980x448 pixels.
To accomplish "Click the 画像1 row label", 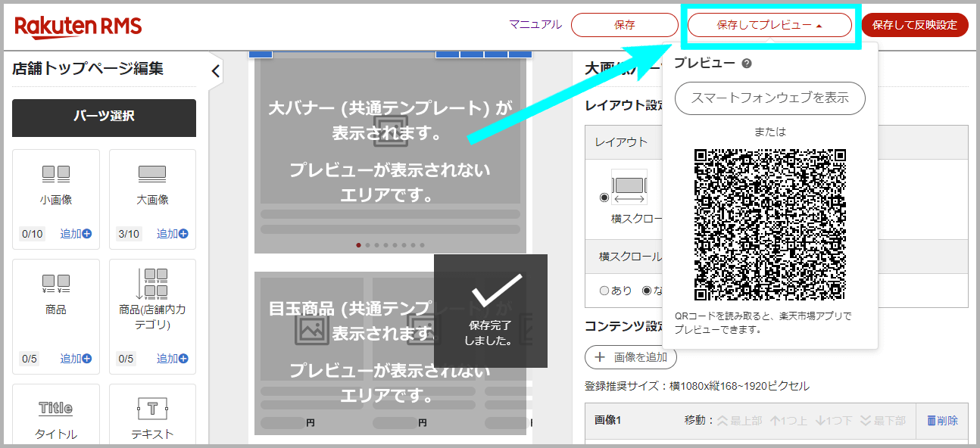I will pos(607,421).
